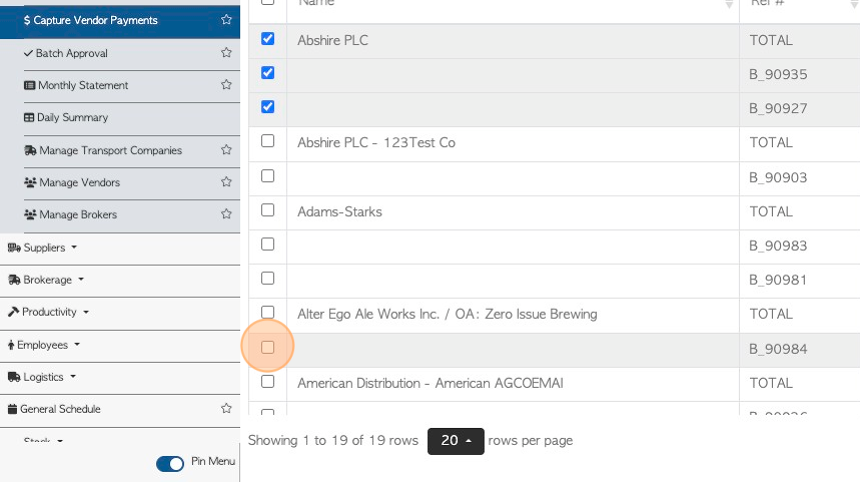Click the list icon beside Monthly Statement

tap(30, 86)
